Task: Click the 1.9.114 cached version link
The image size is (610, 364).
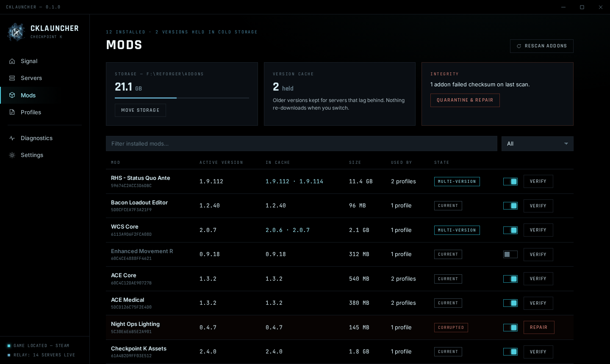Action: pos(311,181)
